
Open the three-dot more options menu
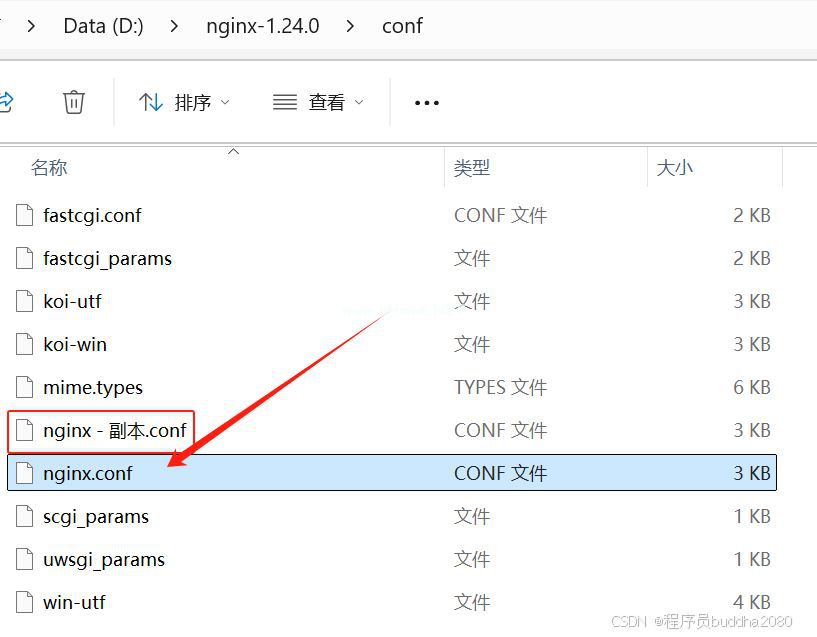point(427,103)
